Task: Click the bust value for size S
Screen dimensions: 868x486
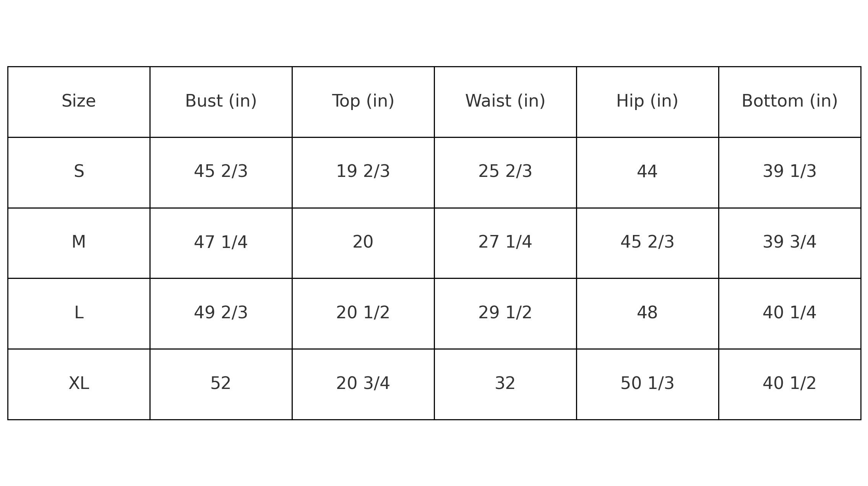Action: (221, 172)
